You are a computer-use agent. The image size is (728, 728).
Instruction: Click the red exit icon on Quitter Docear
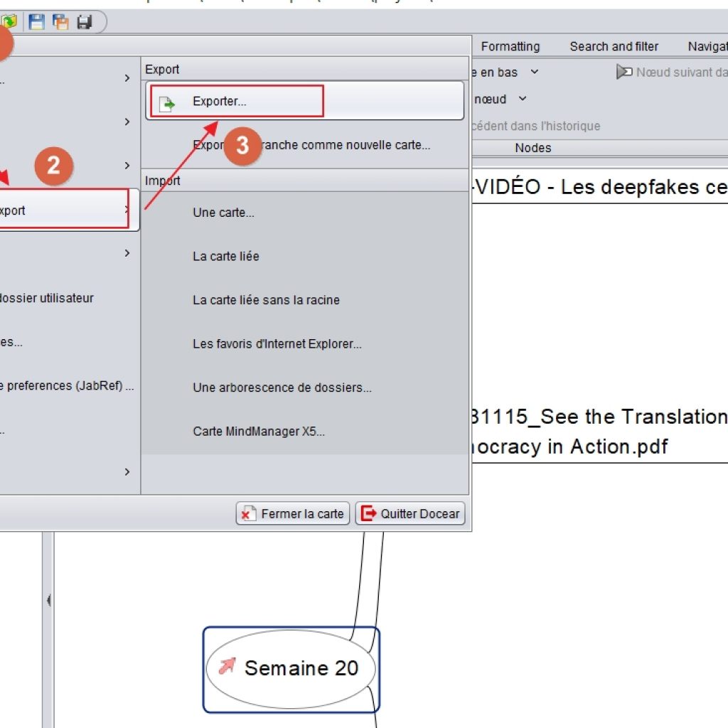pos(368,513)
